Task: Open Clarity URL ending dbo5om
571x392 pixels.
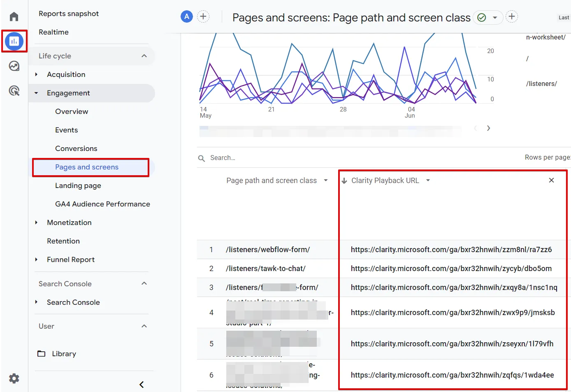Action: [451, 269]
